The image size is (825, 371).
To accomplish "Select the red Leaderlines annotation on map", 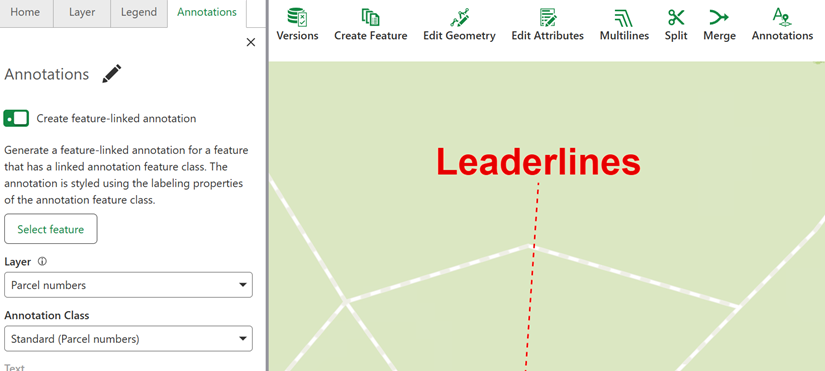I will click(538, 162).
